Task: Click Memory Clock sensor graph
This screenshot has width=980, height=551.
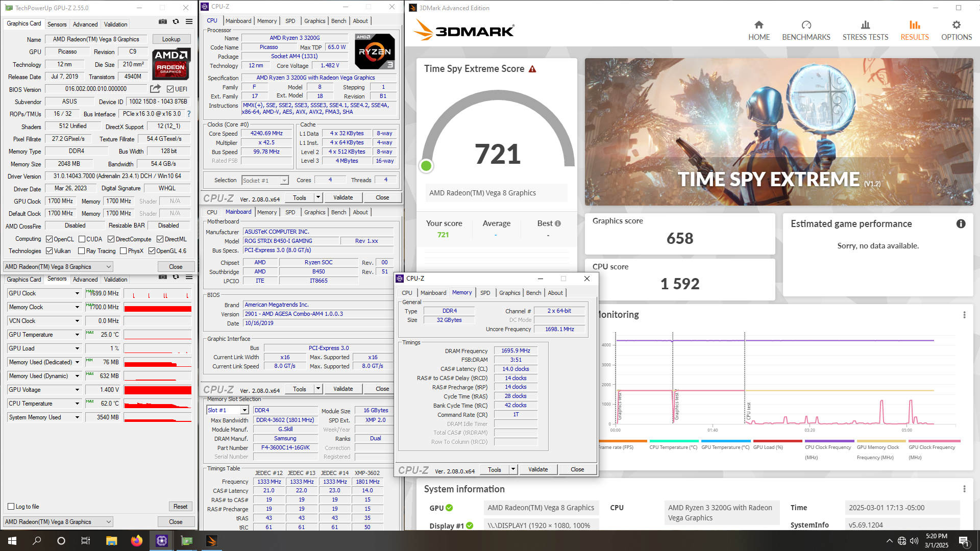Action: point(158,307)
